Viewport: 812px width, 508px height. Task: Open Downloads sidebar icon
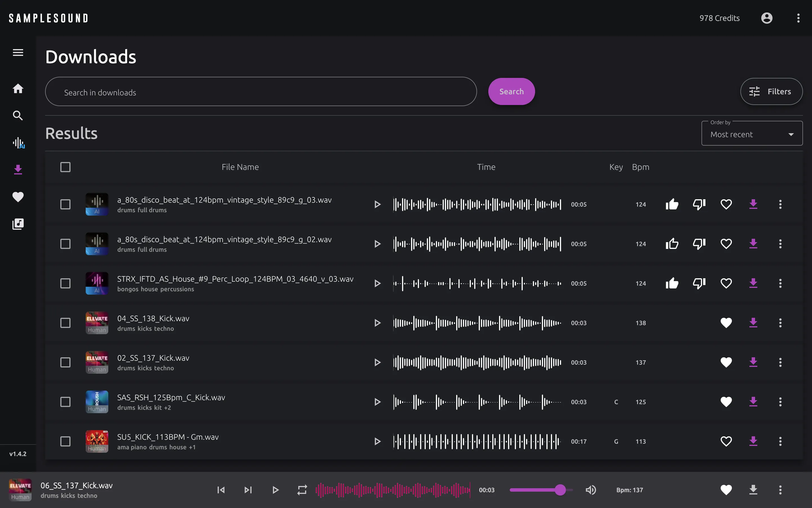coord(18,170)
